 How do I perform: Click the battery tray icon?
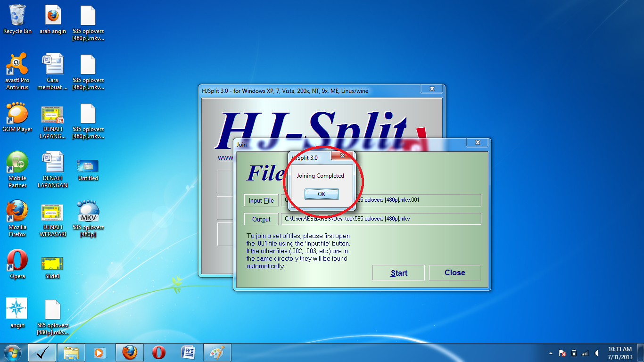pyautogui.click(x=574, y=353)
